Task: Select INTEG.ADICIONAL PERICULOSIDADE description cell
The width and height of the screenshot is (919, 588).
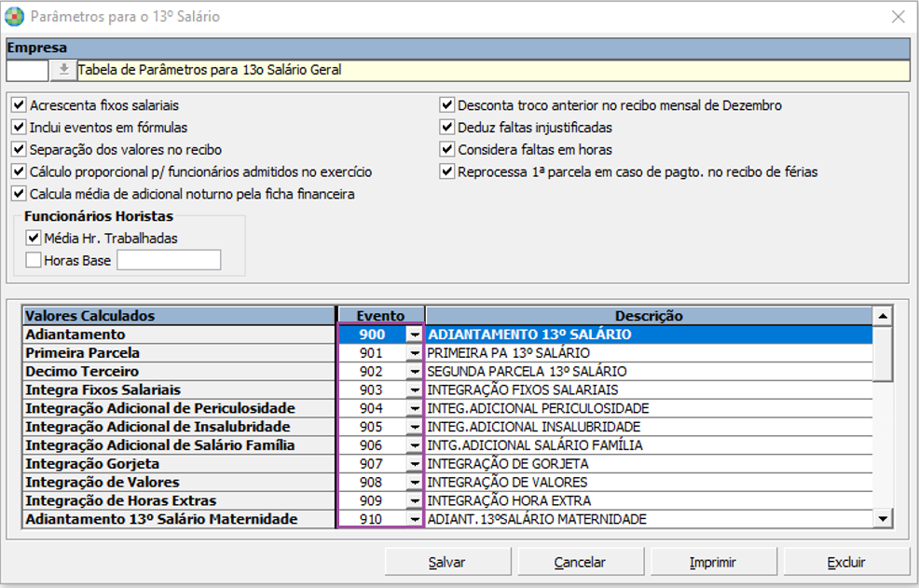Action: (x=649, y=408)
